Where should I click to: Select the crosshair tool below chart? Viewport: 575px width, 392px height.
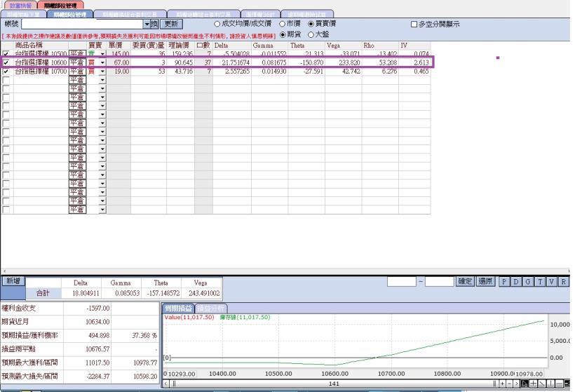[534, 384]
